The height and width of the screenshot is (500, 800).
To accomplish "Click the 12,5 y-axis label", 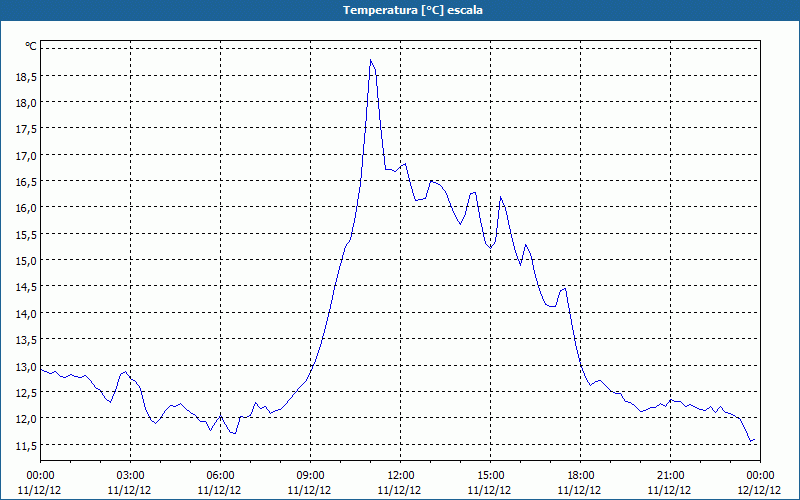I will [x=27, y=393].
